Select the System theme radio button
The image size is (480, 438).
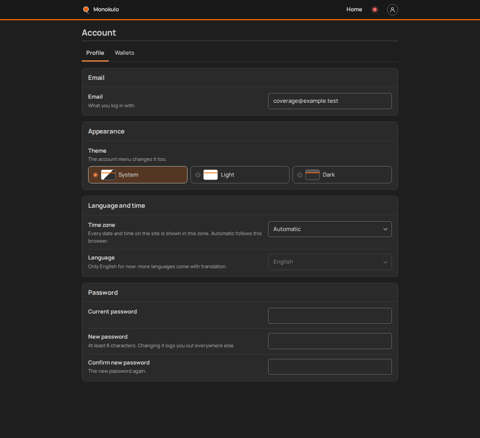(x=95, y=175)
